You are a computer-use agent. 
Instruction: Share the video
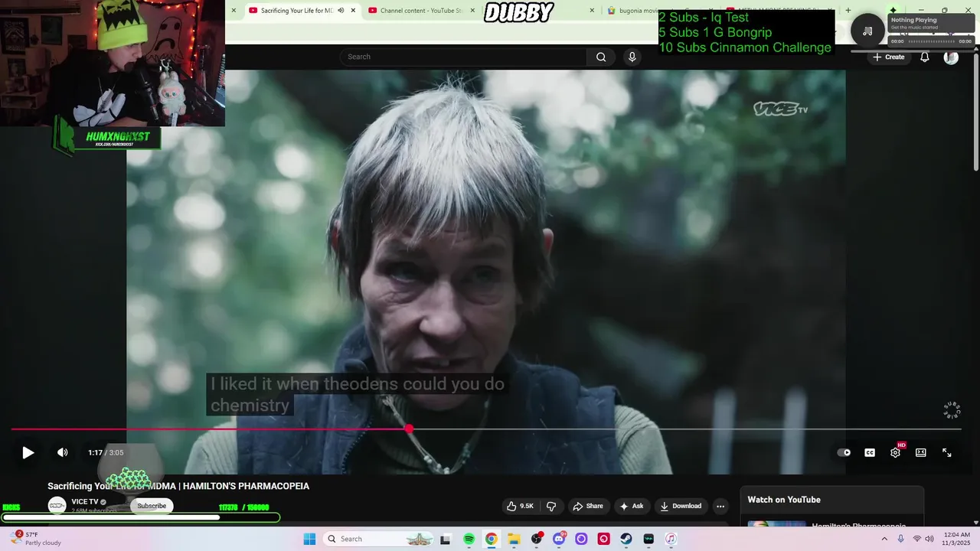click(587, 506)
